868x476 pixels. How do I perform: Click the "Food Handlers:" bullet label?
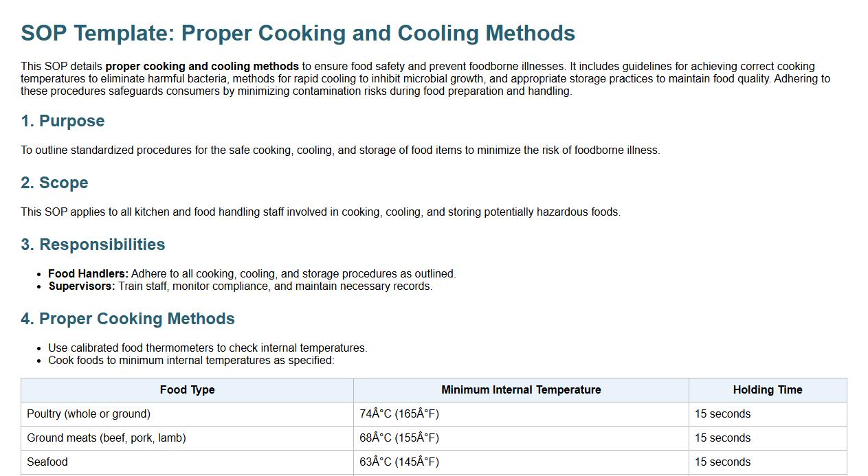coord(88,273)
